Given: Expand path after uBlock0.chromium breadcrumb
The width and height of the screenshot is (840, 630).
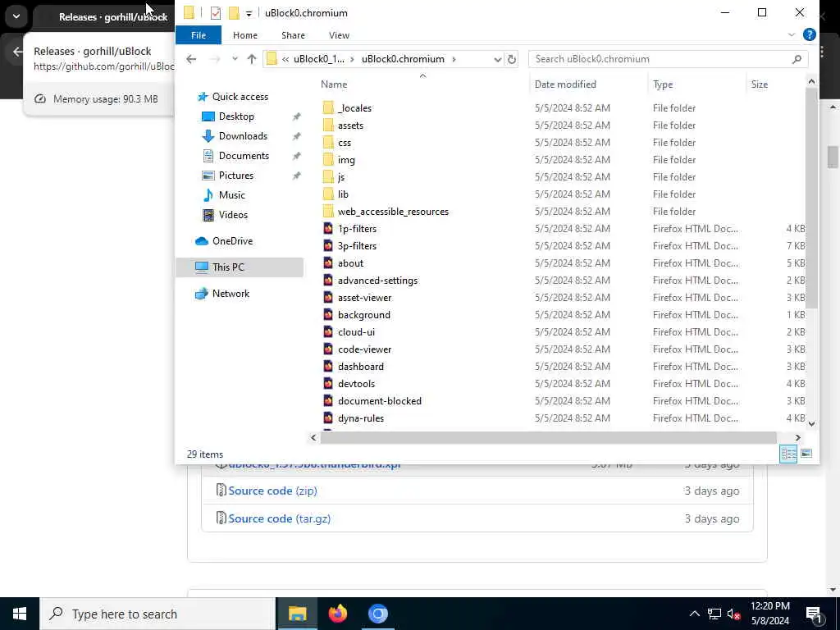Looking at the screenshot, I should click(454, 59).
